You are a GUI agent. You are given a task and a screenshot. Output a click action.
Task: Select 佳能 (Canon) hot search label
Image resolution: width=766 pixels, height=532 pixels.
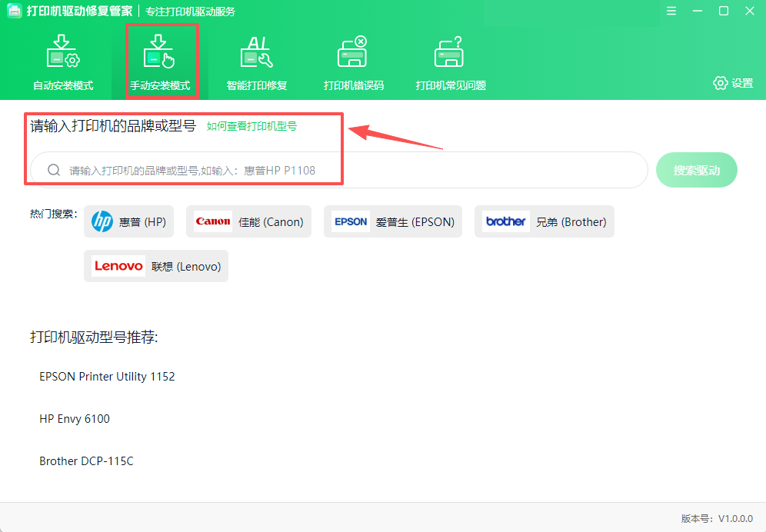pyautogui.click(x=271, y=221)
